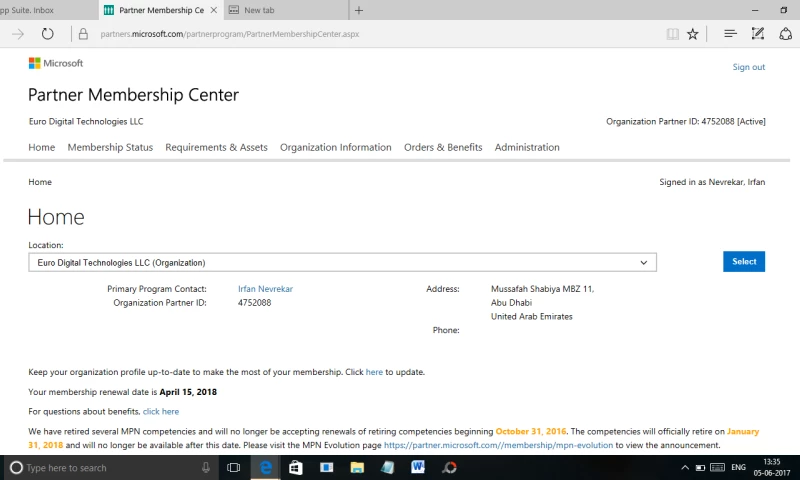Open a new browser tab with the plus button
Screen dimensions: 800x480
pyautogui.click(x=359, y=10)
